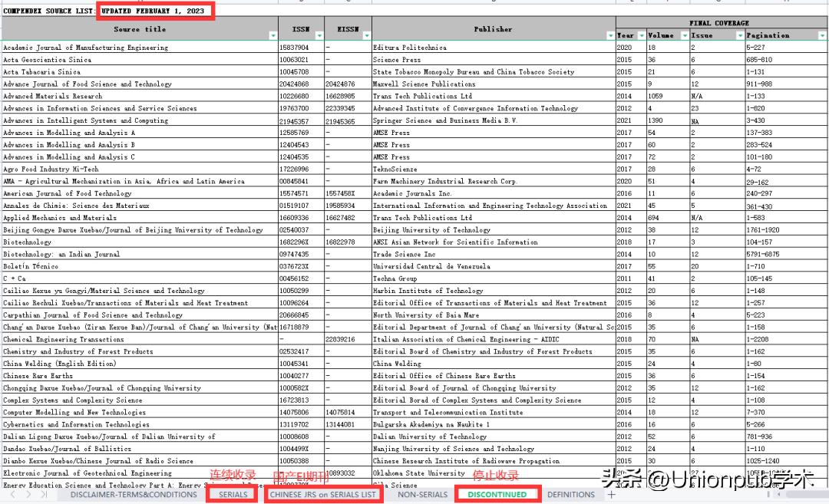829x504 pixels.
Task: Click the last sheet navigation arrow
Action: coord(44,495)
